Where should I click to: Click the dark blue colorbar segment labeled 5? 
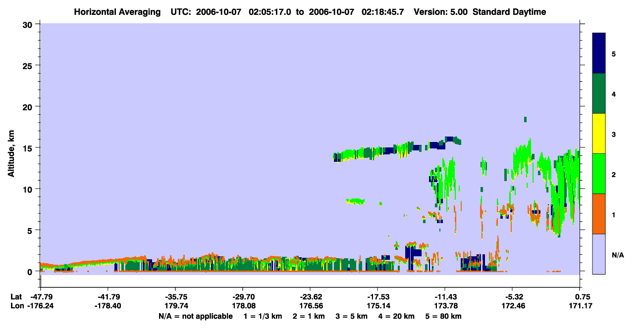point(599,53)
